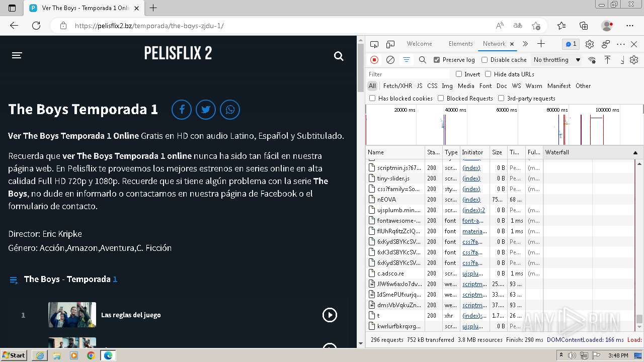Screen dimensions: 644x362
Task: Share the page on Facebook
Action: (x=182, y=110)
